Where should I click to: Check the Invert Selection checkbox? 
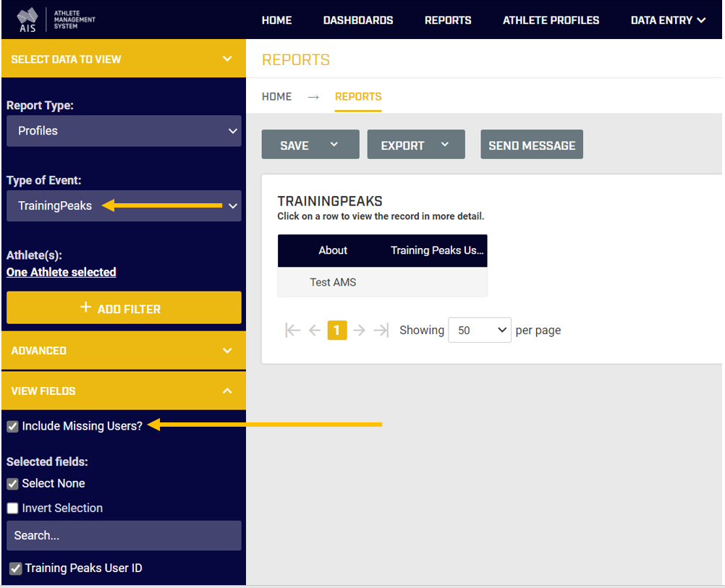click(x=12, y=508)
